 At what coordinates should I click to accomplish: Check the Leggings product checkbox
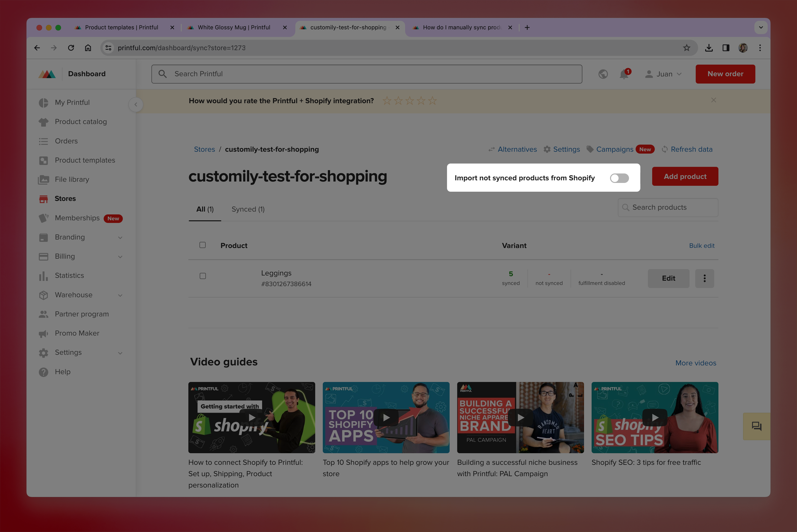pos(203,276)
